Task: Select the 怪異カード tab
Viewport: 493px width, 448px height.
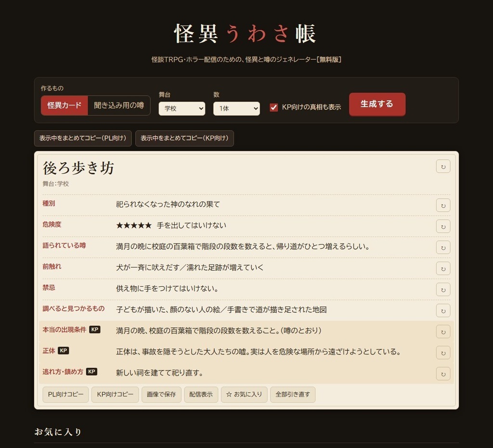Action: point(64,105)
